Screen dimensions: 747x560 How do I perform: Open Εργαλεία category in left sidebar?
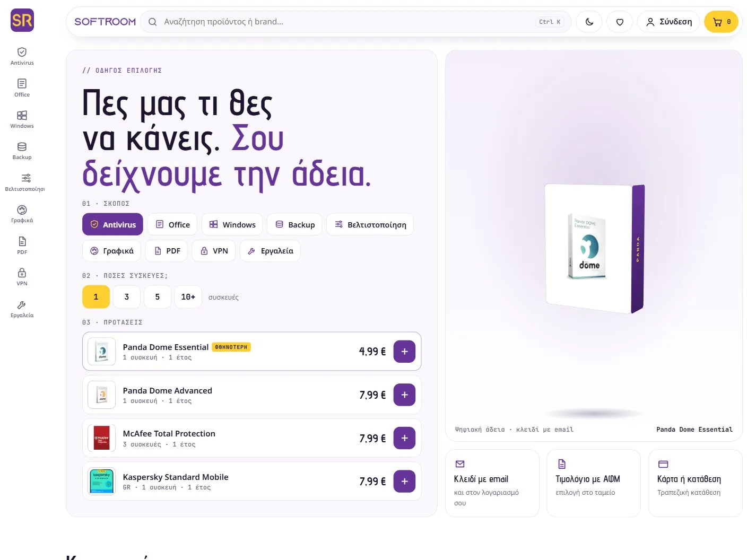(22, 309)
